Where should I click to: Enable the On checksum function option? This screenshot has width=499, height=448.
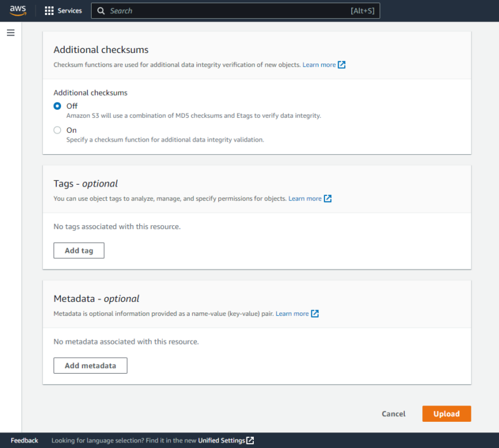(57, 130)
